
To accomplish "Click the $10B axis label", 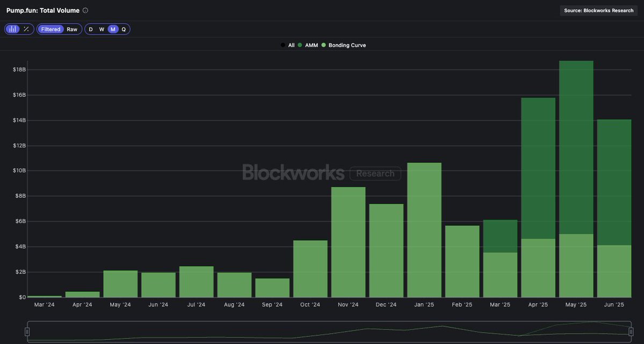I will pyautogui.click(x=19, y=170).
